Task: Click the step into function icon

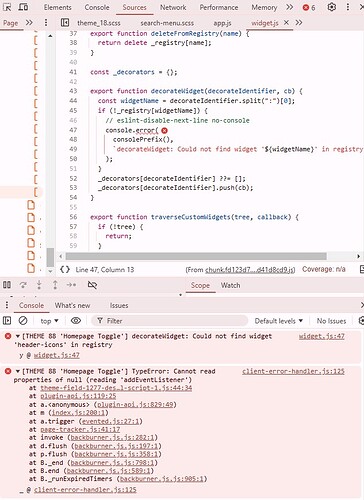Action: click(39, 285)
